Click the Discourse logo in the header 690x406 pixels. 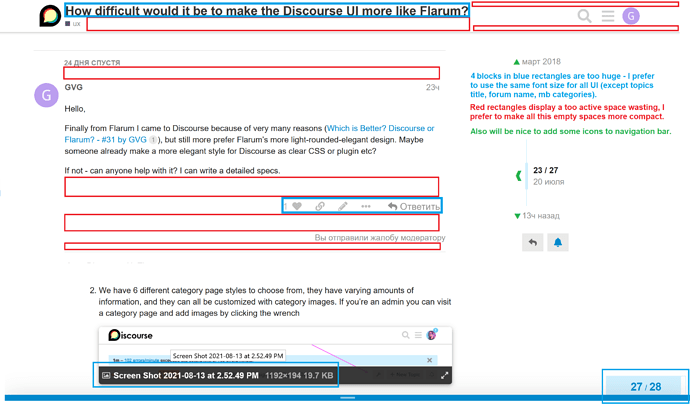50,16
